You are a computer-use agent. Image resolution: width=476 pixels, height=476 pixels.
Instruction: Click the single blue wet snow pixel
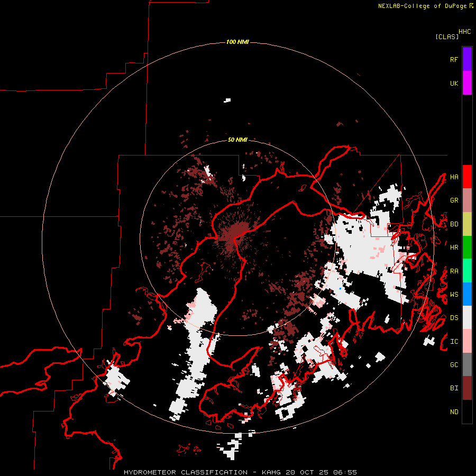[340, 289]
